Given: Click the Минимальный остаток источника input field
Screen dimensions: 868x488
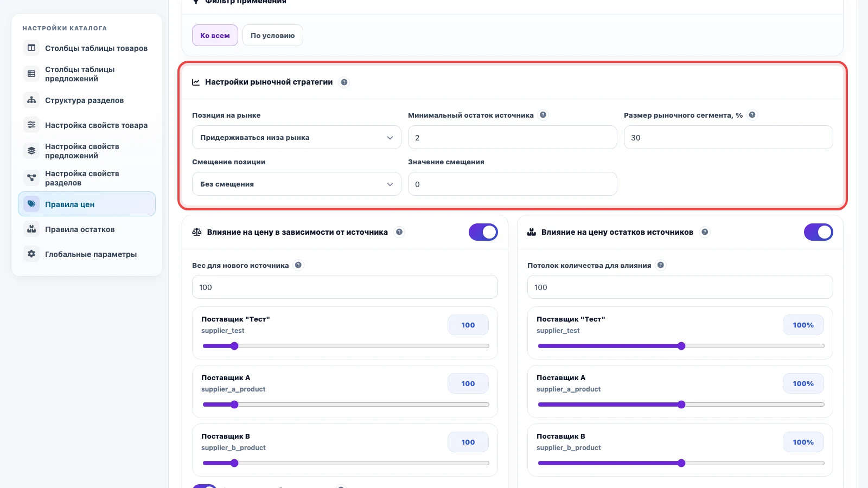Looking at the screenshot, I should point(513,137).
